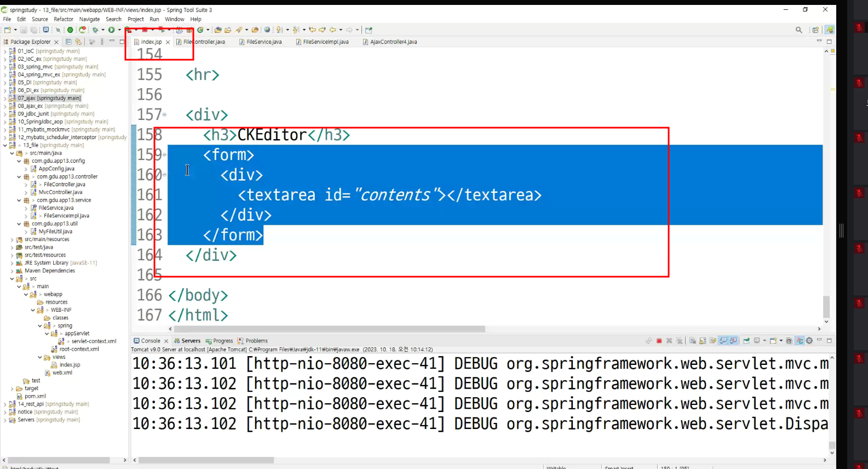Click the New file toolbar icon
This screenshot has width=868, height=469.
(7, 30)
